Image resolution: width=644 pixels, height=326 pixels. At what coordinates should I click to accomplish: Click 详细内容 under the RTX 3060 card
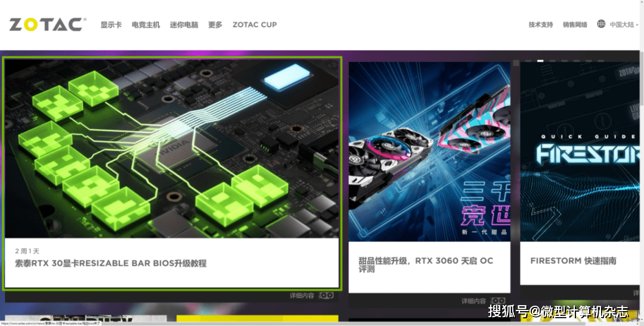coord(473,302)
